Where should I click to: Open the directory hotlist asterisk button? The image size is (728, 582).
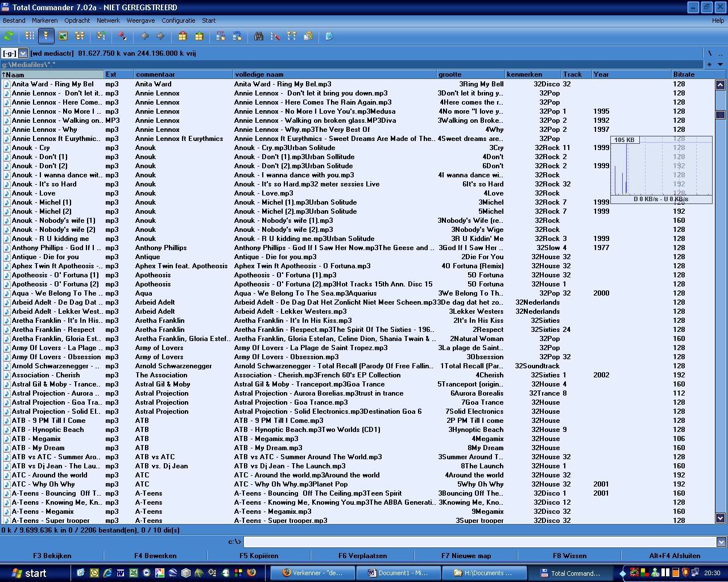[x=709, y=64]
